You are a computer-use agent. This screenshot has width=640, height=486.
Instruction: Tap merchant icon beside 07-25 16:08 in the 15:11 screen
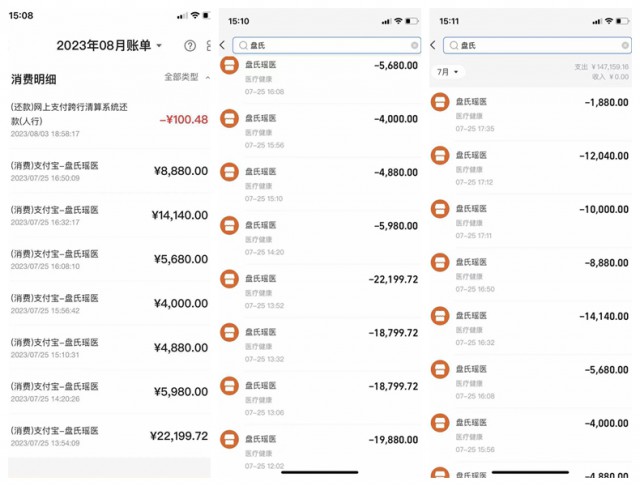(x=440, y=369)
